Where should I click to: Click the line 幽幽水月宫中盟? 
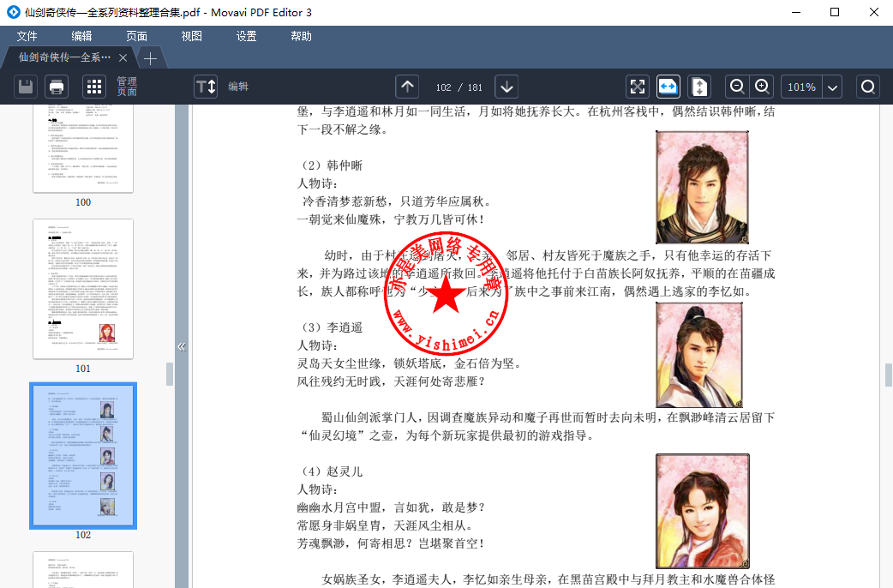pyautogui.click(x=392, y=507)
